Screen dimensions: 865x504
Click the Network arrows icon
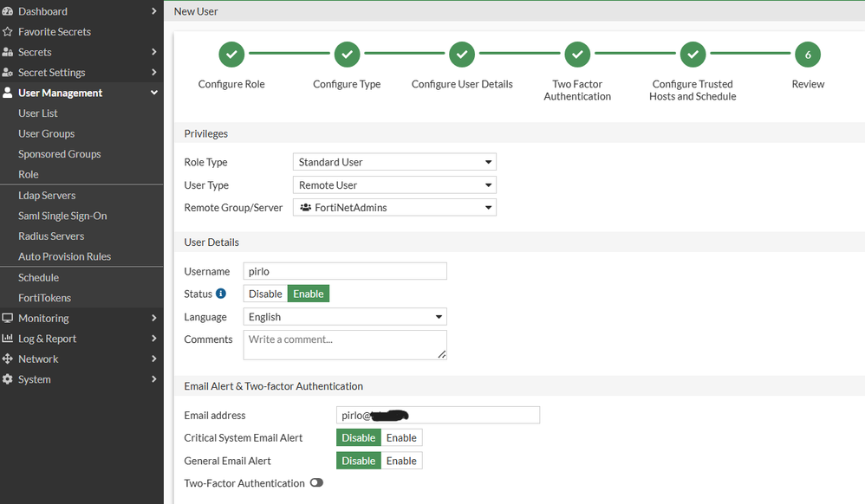tap(7, 359)
